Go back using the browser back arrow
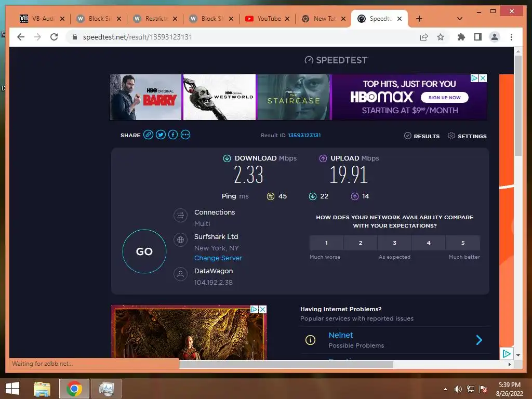 tap(21, 37)
